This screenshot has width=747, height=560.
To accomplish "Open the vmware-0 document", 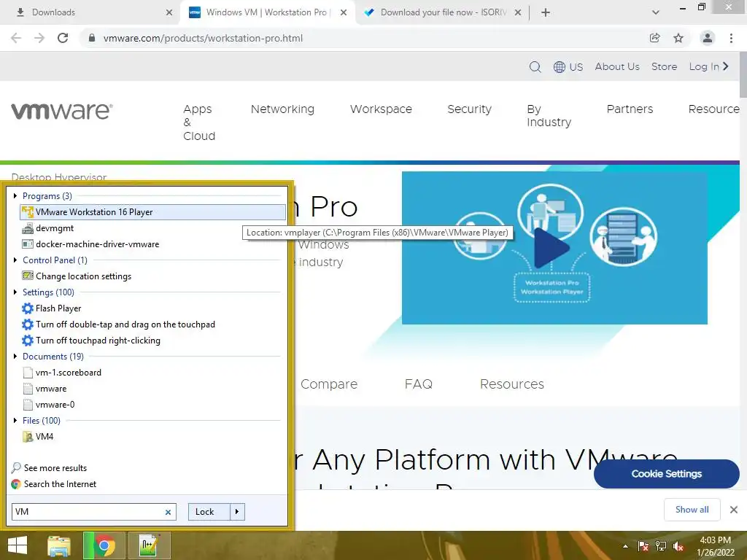I will point(55,405).
